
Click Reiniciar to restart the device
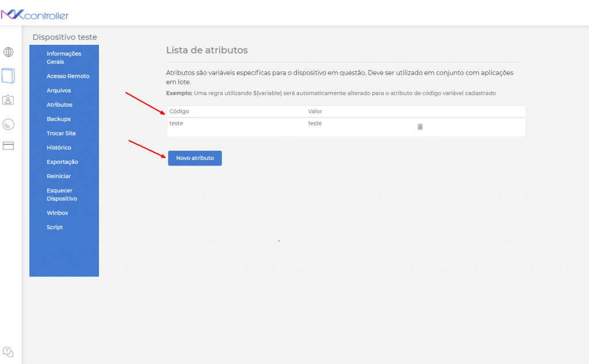pos(58,176)
